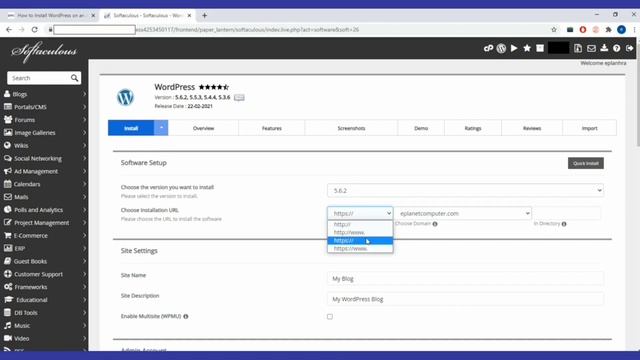Open the WordPress manager icon in header

[x=501, y=48]
